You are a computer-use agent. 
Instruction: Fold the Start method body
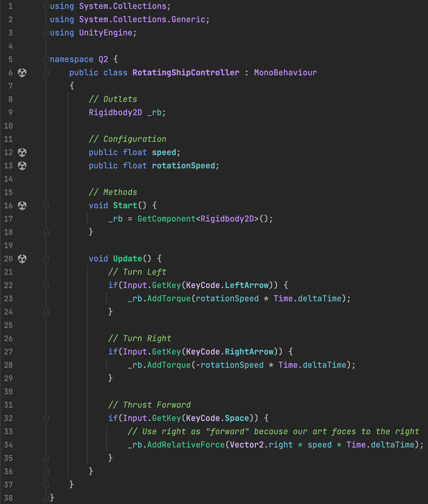(x=46, y=206)
